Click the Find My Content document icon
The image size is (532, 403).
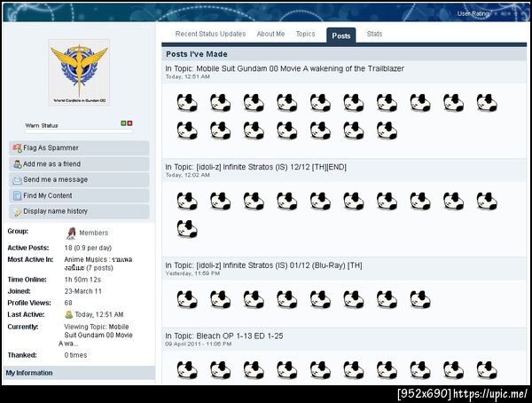(x=17, y=195)
